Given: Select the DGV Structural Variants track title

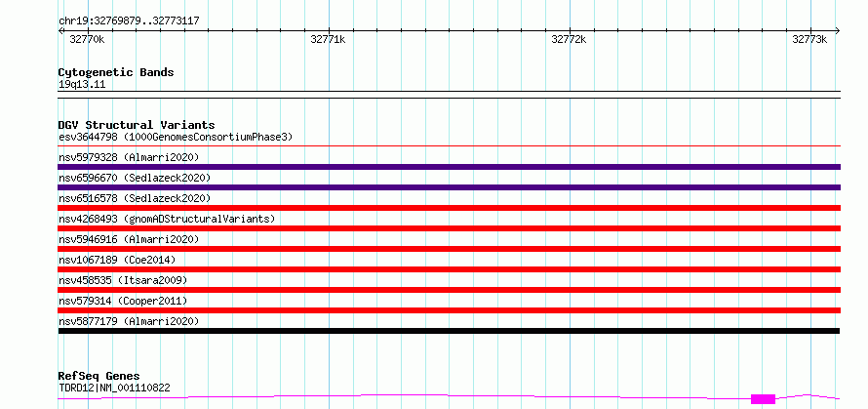Looking at the screenshot, I should 137,125.
